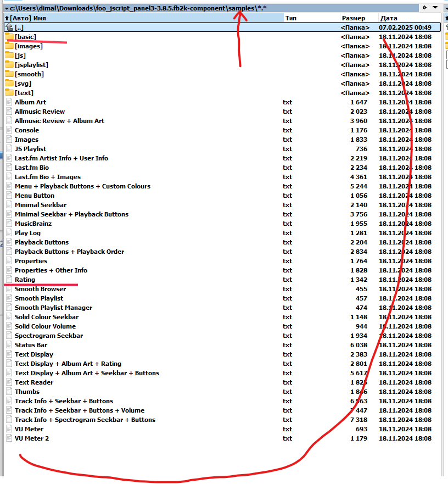Sort files by Дата column header
Viewport: 448px width, 484px height.
[389, 18]
